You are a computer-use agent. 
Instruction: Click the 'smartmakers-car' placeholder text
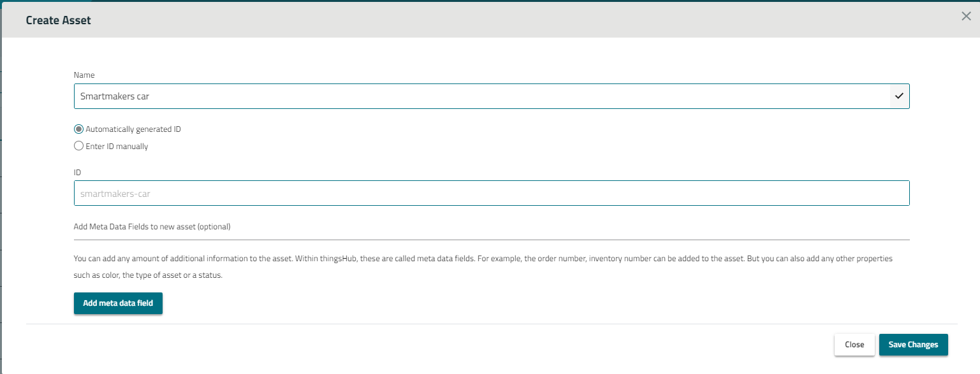(x=115, y=194)
